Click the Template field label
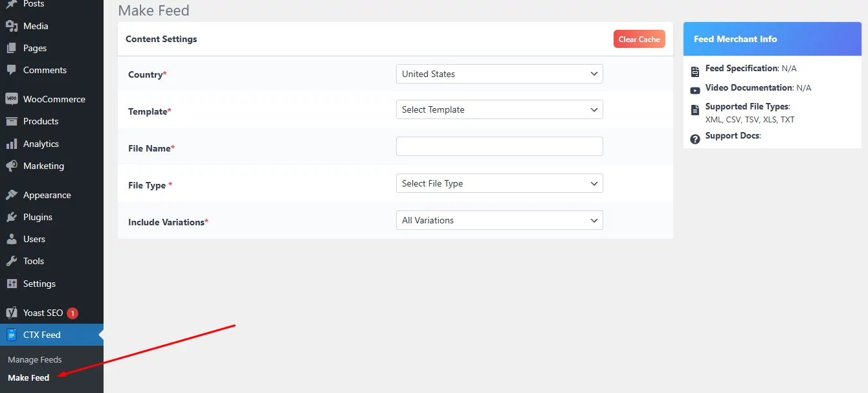Screen dimensions: 868x393 tap(150, 111)
